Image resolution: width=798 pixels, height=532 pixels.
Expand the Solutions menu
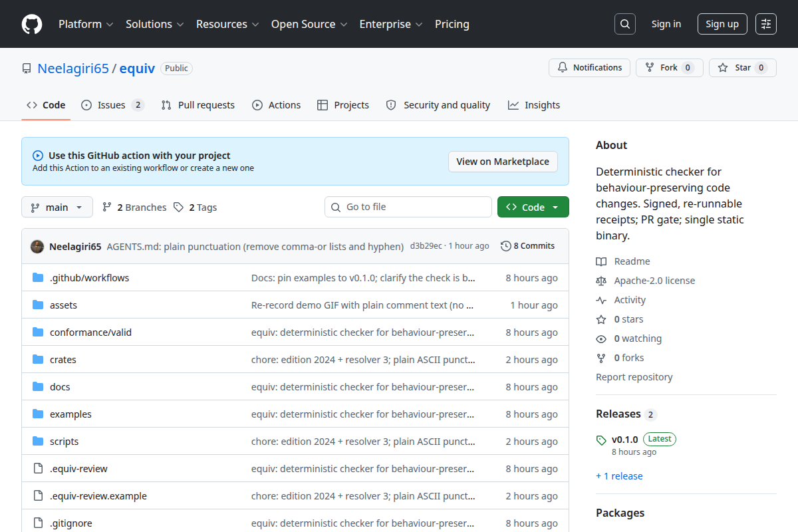[x=154, y=24]
